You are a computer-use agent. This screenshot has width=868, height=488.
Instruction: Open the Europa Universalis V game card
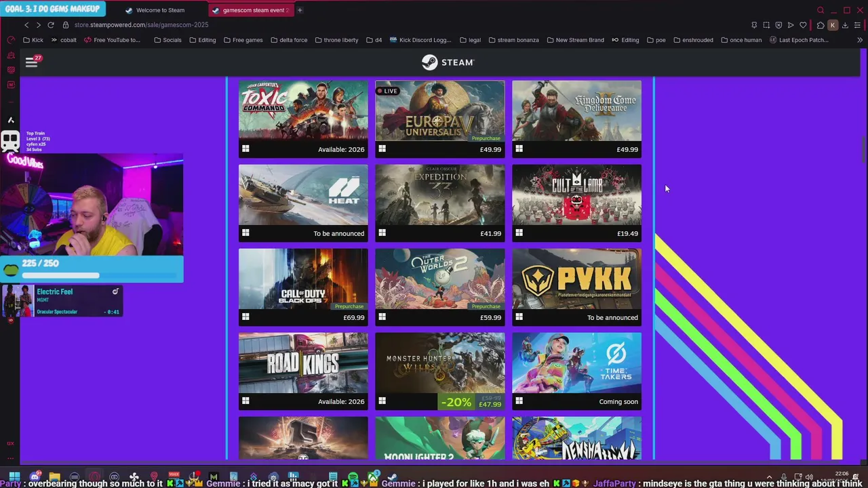[440, 119]
